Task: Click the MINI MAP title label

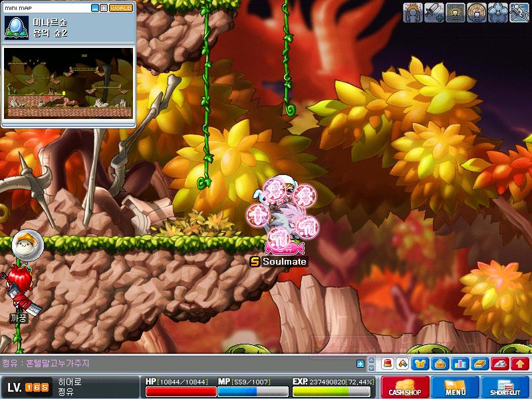Action: pos(19,8)
